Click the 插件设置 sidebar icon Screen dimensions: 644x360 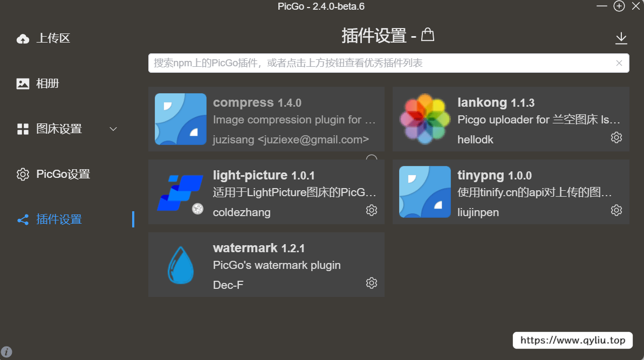point(22,219)
